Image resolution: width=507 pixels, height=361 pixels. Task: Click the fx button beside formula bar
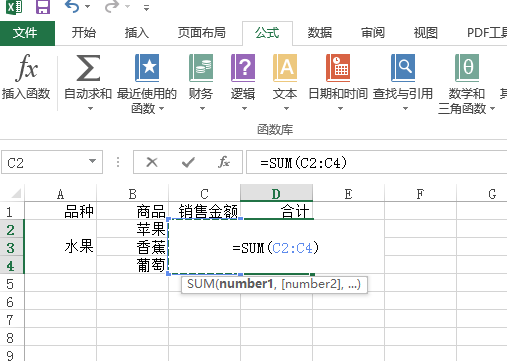point(224,162)
